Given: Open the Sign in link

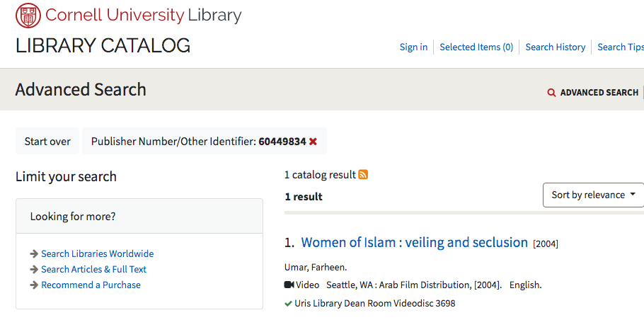Looking at the screenshot, I should 413,47.
